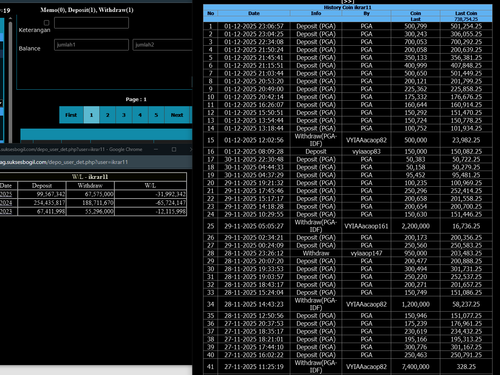Image resolution: width=500 pixels, height=375 pixels.
Task: Select page 1 in pagination
Action: [91, 115]
